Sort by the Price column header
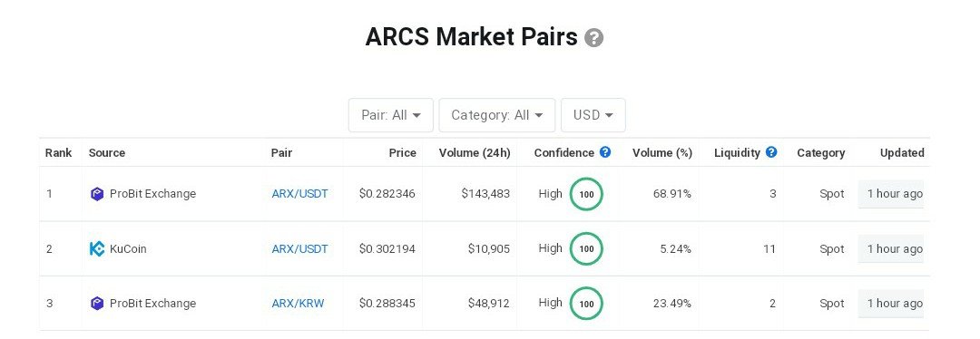Screen dimensions: 980x339 pyautogui.click(x=402, y=152)
